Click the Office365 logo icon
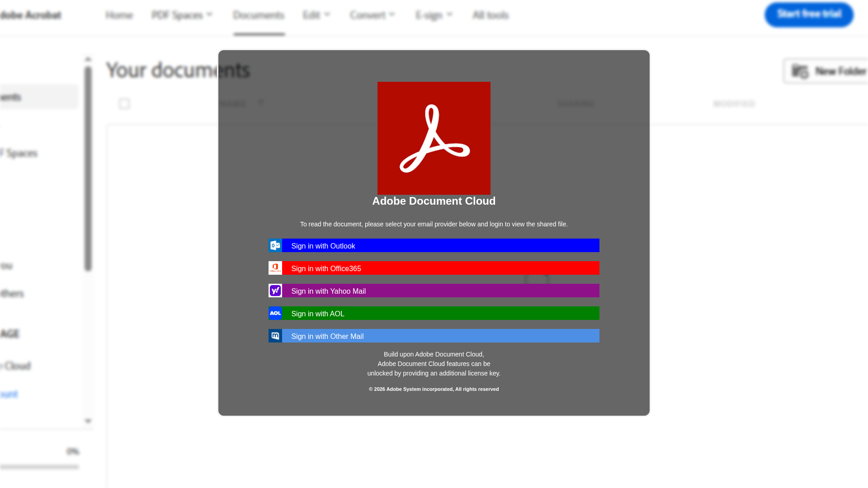The width and height of the screenshot is (868, 488). coord(275,268)
